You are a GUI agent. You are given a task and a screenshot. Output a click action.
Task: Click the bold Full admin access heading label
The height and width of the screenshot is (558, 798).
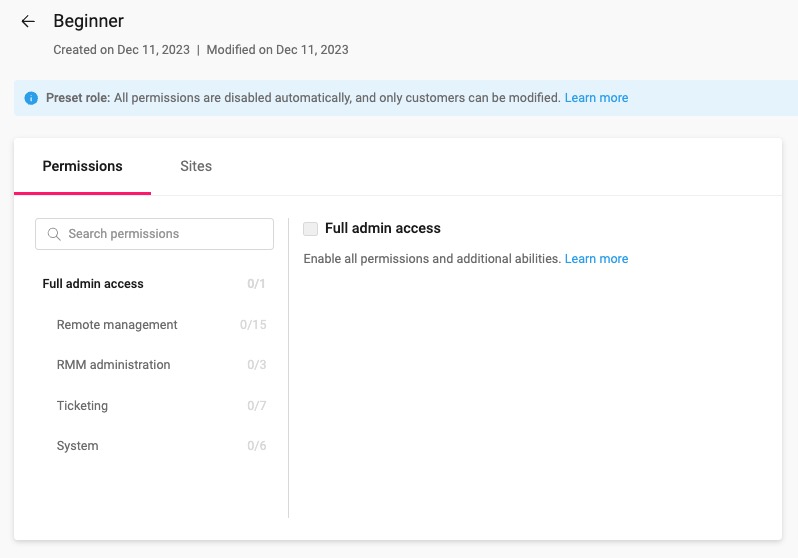tap(382, 228)
